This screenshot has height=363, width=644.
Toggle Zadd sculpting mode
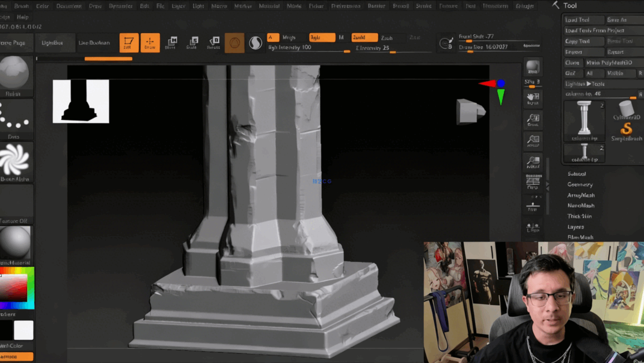click(363, 37)
